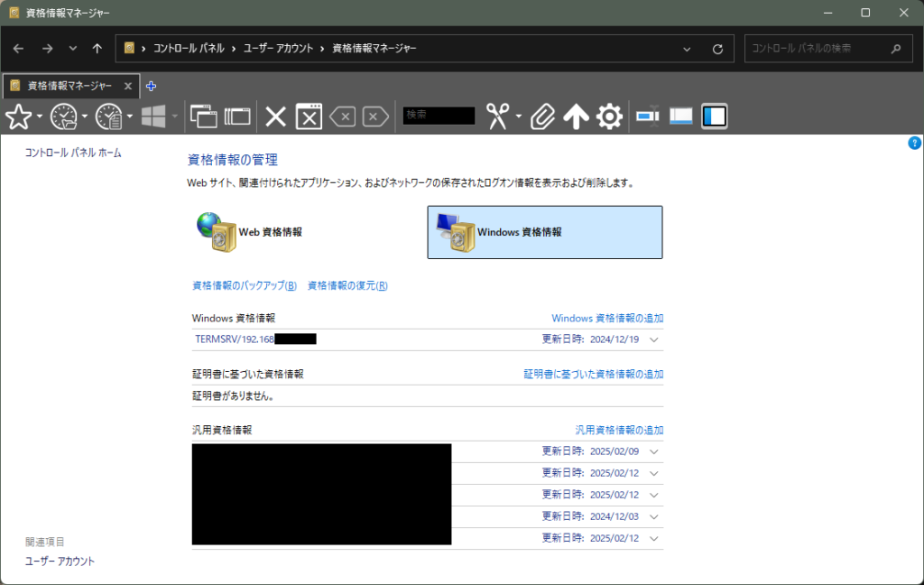Select the 資格情報マネージャー tab
924x585 pixels.
[x=71, y=86]
